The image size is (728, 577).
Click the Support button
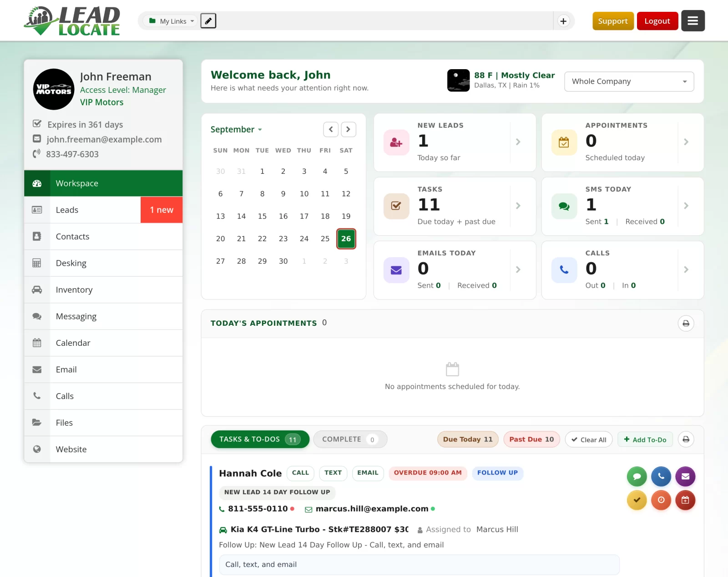[613, 21]
